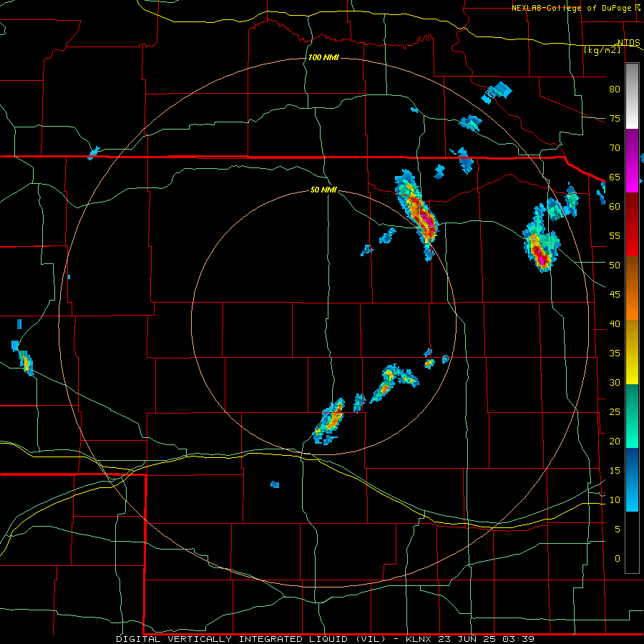Click the yellow band of the VIL legend
Image resolution: width=644 pixels, height=644 pixels.
[x=632, y=352]
